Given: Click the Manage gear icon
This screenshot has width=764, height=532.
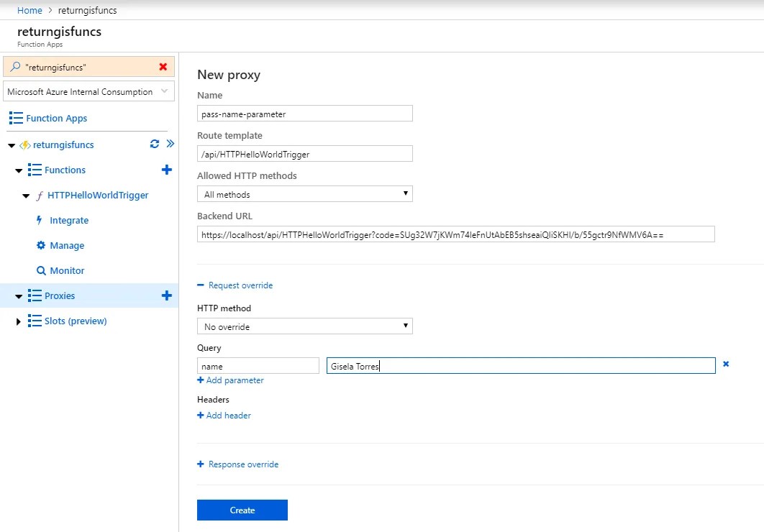Looking at the screenshot, I should tap(41, 245).
